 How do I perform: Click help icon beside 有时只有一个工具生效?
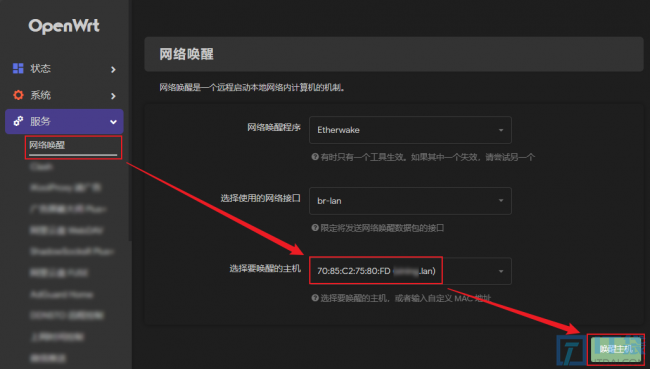pyautogui.click(x=315, y=157)
